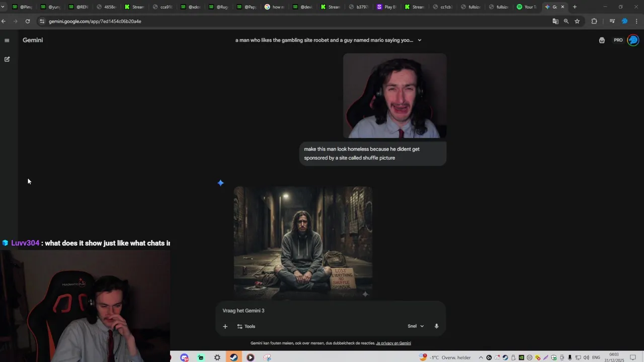Open the notification center icon
The image size is (644, 362).
(x=633, y=357)
